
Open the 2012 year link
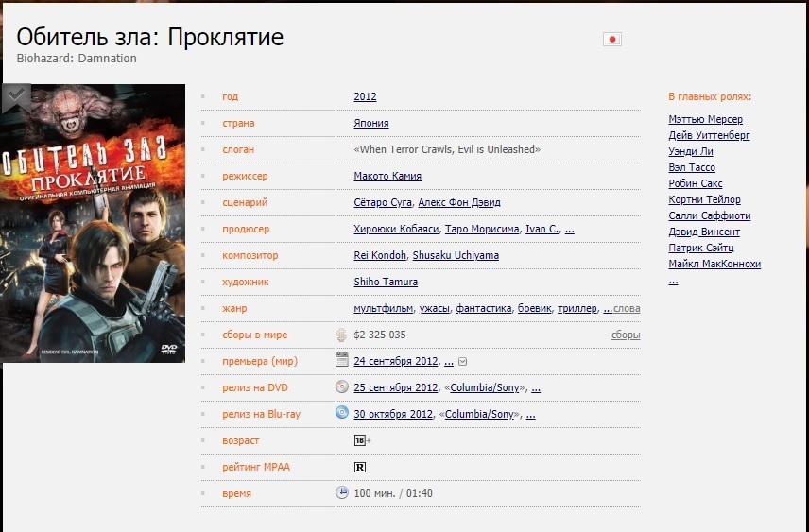click(365, 97)
